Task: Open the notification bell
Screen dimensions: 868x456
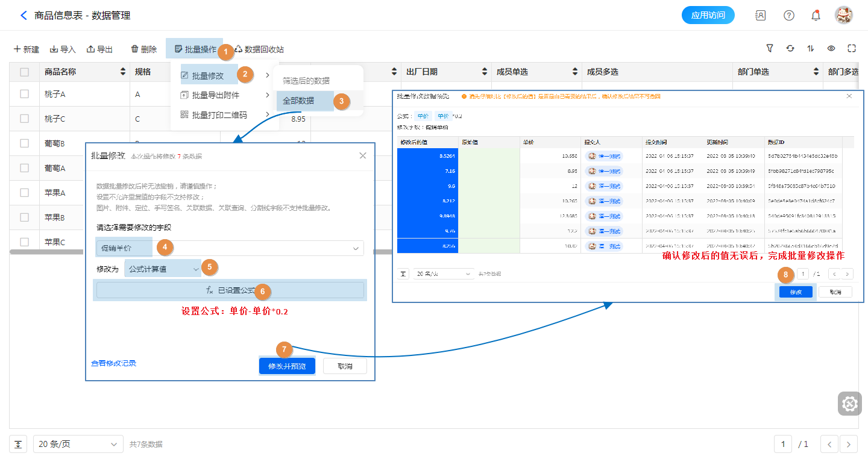Action: pos(816,16)
